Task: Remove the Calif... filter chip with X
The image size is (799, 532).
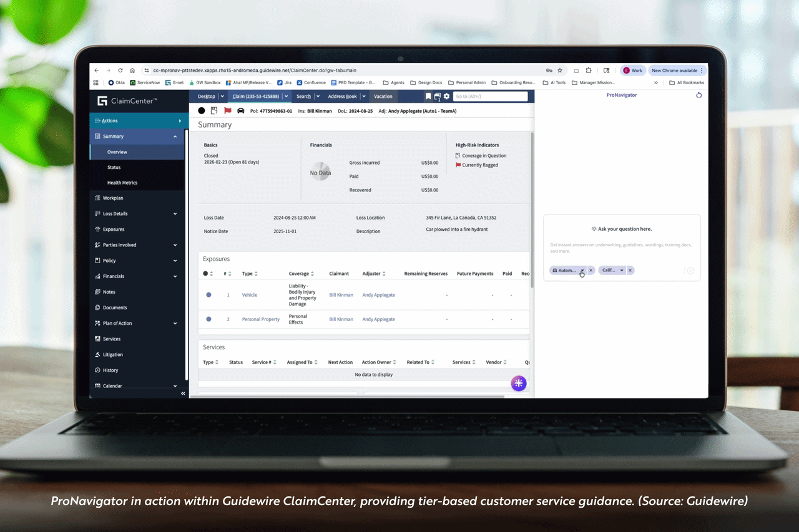Action: tap(630, 270)
